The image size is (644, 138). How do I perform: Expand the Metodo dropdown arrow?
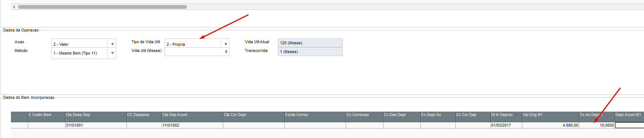(x=112, y=53)
